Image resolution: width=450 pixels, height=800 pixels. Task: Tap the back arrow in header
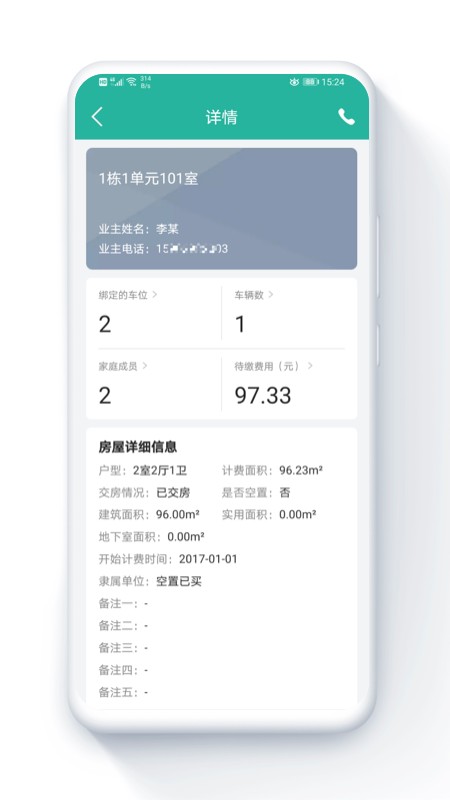[97, 117]
